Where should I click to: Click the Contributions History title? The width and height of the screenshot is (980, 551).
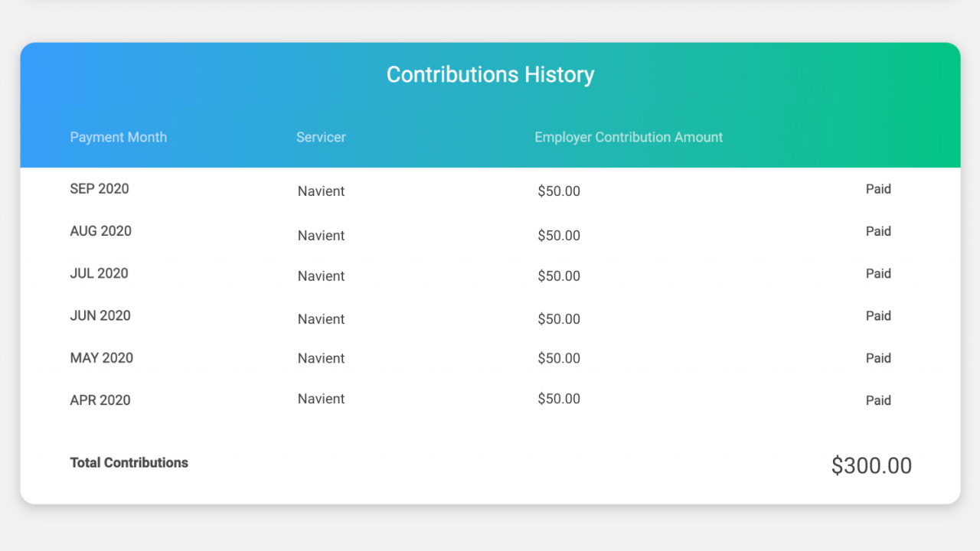click(490, 74)
